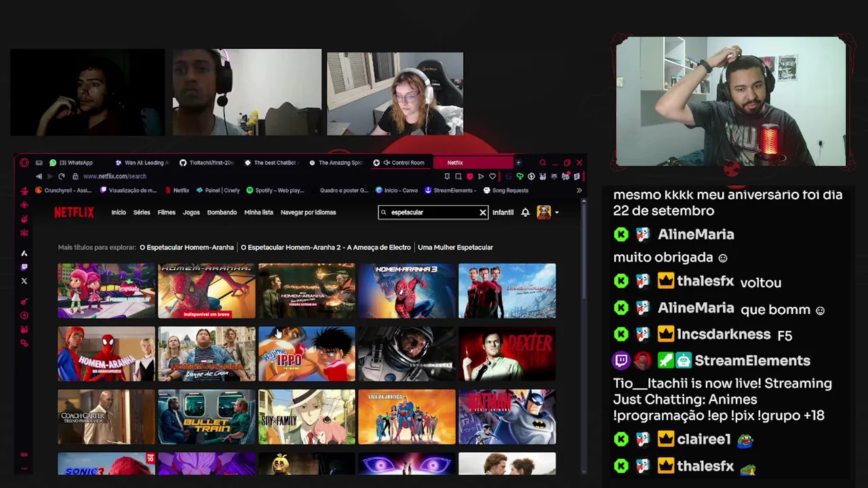This screenshot has height=488, width=868.
Task: Open Navegar por idiomas
Action: (x=308, y=212)
